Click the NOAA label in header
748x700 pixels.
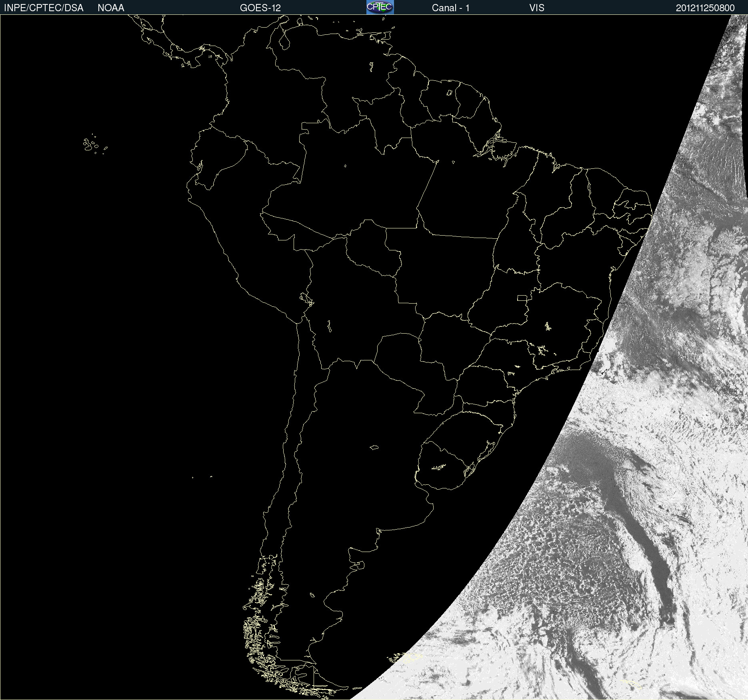tap(111, 8)
